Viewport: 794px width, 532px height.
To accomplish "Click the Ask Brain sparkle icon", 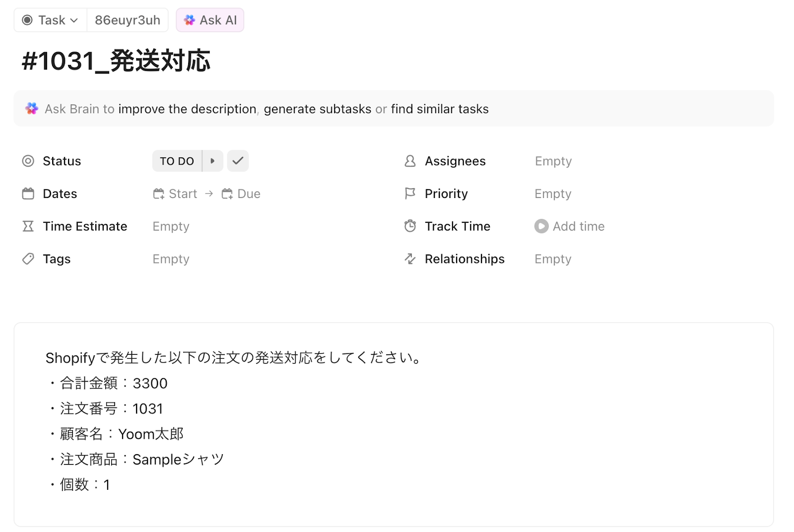I will tap(32, 109).
